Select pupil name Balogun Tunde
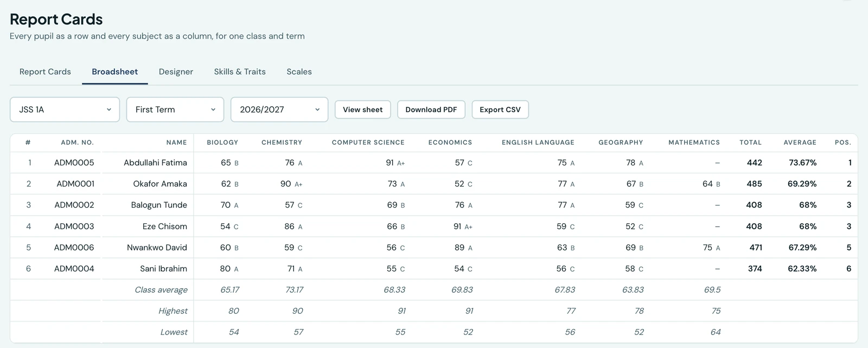Image resolution: width=868 pixels, height=348 pixels. tap(159, 205)
